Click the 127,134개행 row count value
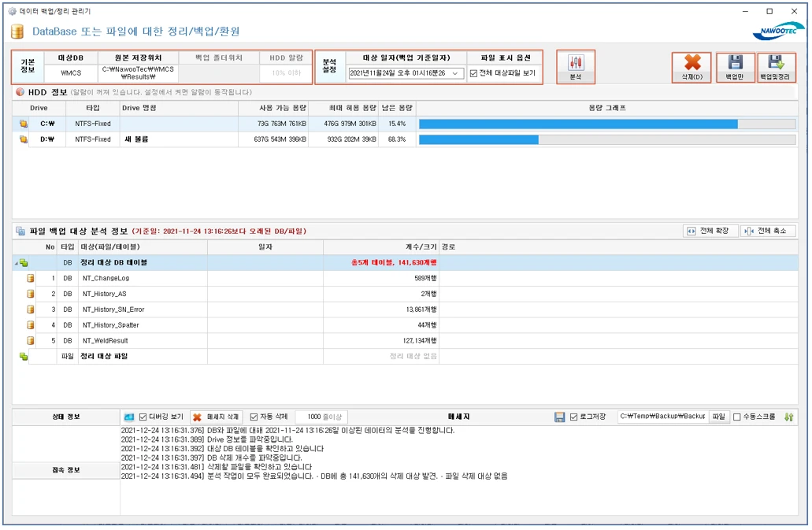 point(420,341)
